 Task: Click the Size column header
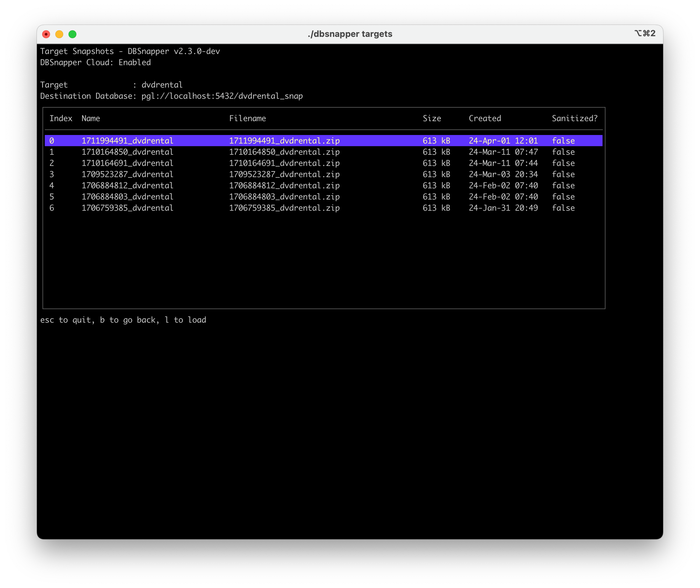pyautogui.click(x=432, y=118)
